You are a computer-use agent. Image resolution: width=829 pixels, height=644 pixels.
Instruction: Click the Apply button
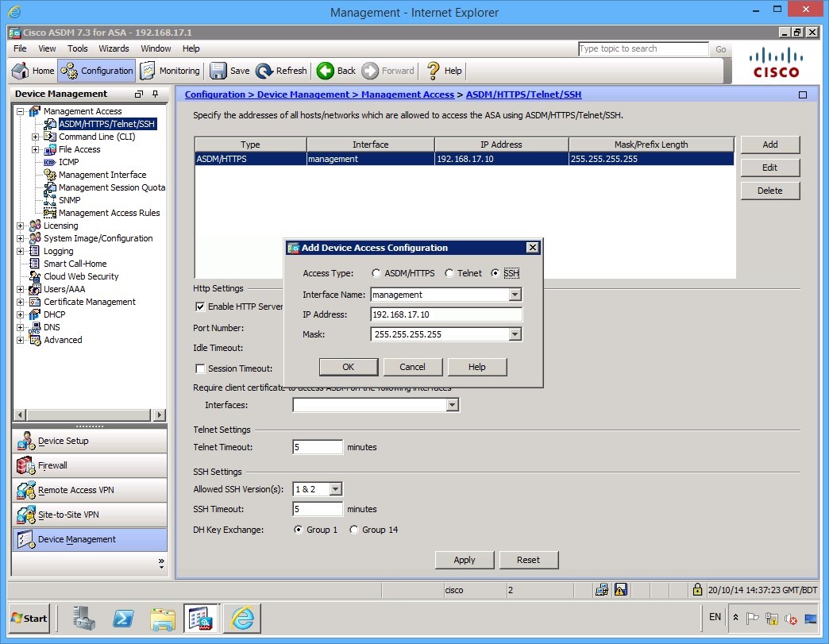click(x=464, y=560)
